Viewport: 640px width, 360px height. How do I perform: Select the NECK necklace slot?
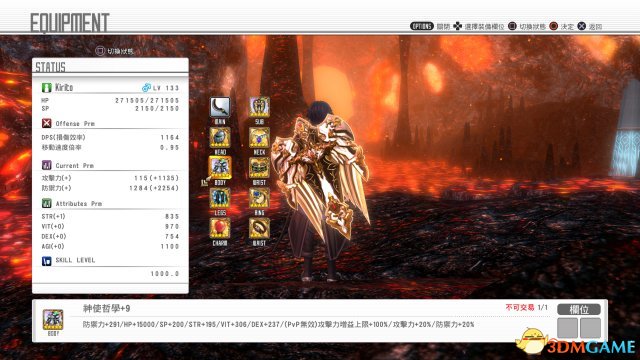(x=259, y=138)
